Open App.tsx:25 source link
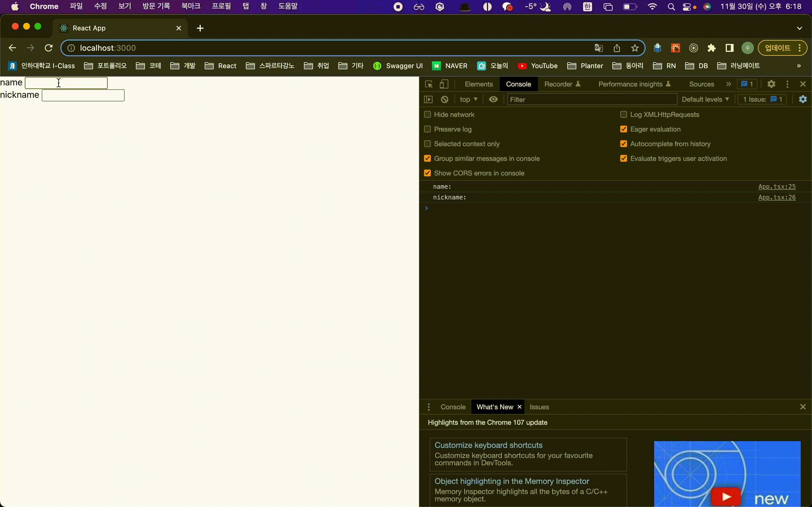The image size is (812, 507). click(x=777, y=186)
